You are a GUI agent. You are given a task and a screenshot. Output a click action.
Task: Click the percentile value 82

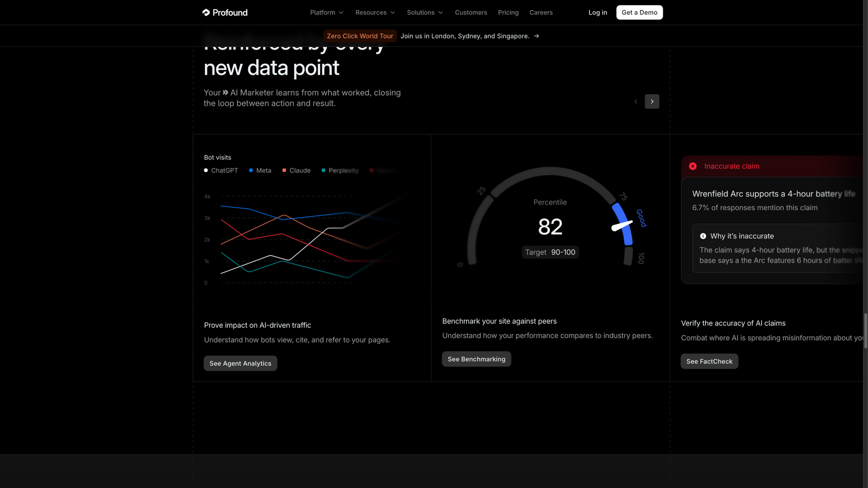(550, 226)
